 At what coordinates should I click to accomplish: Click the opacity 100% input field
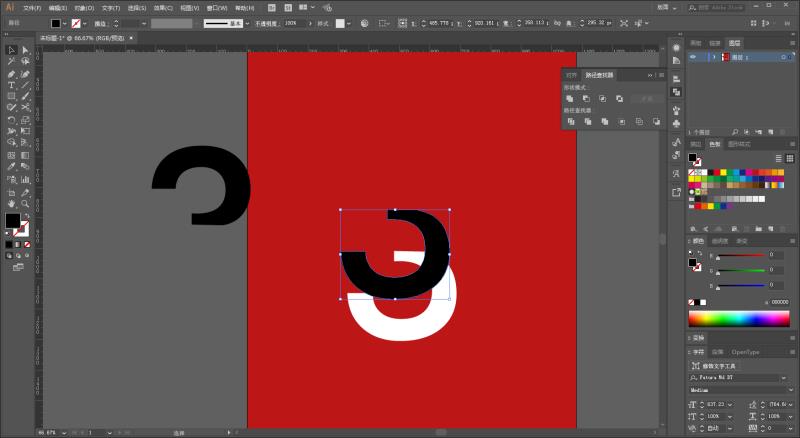pyautogui.click(x=294, y=23)
